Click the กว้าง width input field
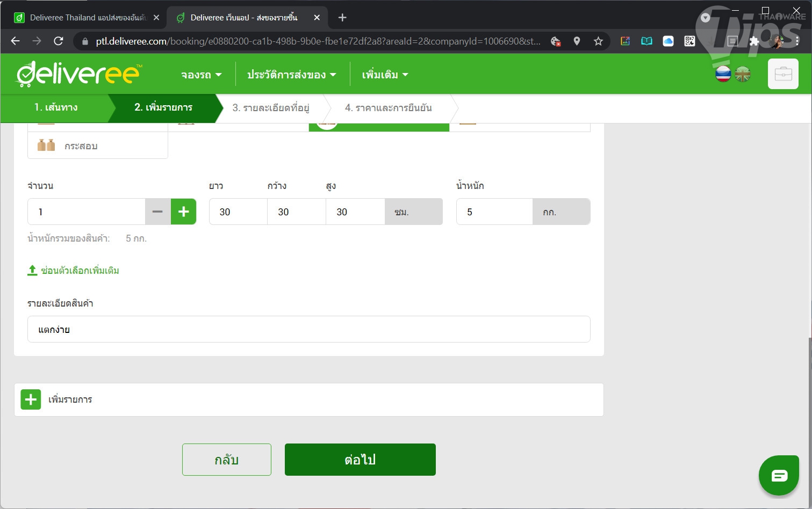The height and width of the screenshot is (509, 812). pyautogui.click(x=297, y=212)
